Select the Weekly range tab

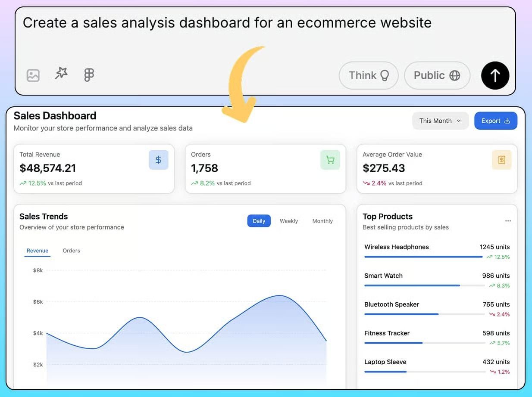coord(289,221)
